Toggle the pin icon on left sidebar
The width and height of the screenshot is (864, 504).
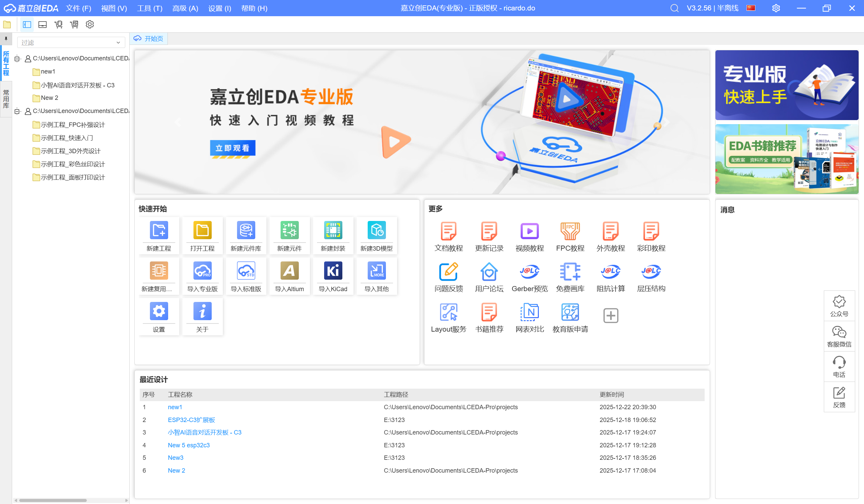coord(6,39)
